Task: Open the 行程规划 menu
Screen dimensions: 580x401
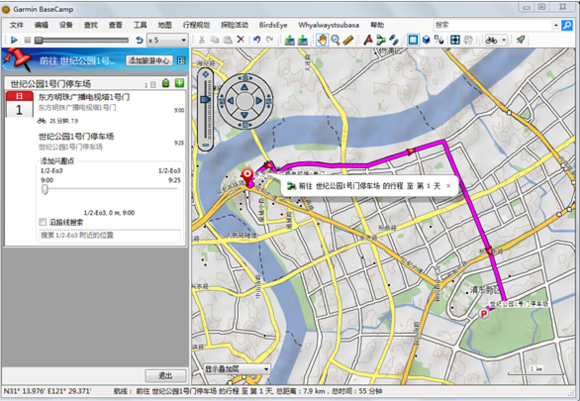Action: 196,25
